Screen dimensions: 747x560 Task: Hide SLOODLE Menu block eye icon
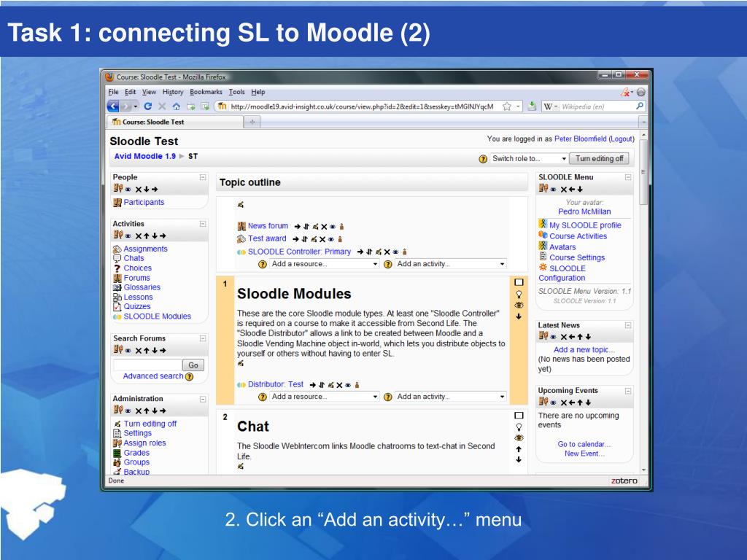553,189
